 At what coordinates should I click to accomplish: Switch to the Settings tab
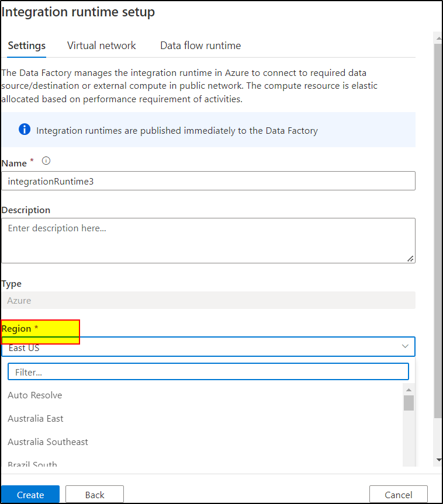(x=27, y=46)
